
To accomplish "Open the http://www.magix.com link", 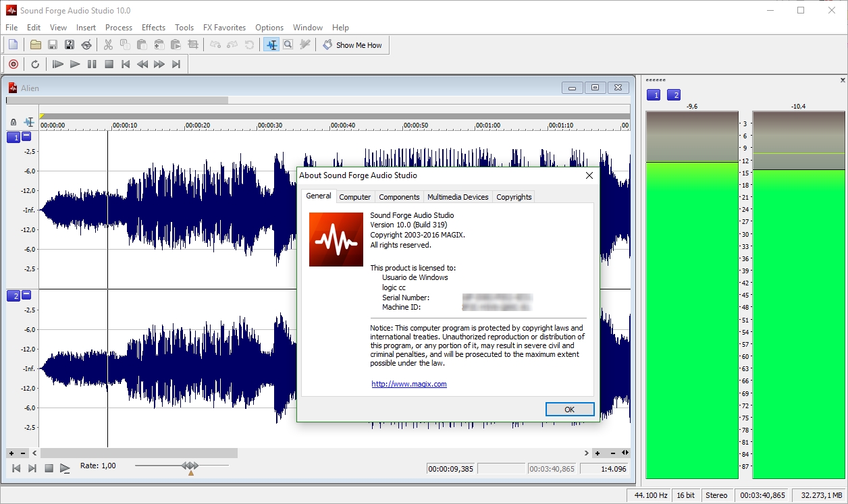I will point(409,384).
